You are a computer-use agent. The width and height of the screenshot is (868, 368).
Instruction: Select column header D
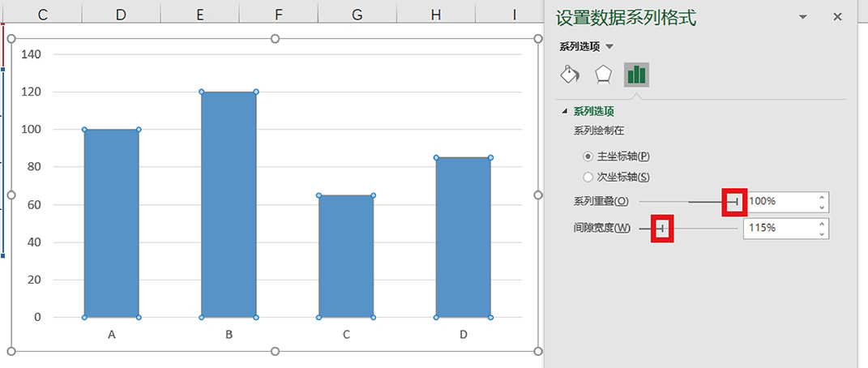tap(122, 15)
